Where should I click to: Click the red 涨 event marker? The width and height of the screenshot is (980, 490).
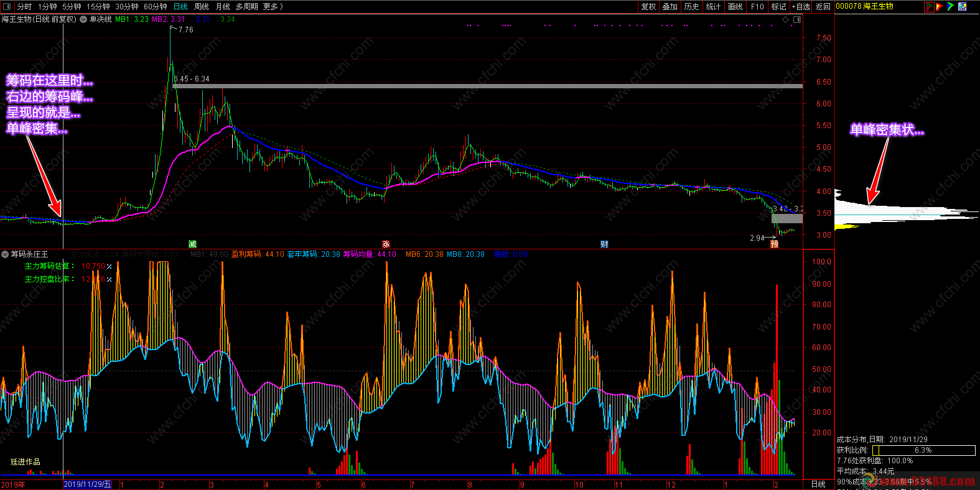(x=386, y=244)
